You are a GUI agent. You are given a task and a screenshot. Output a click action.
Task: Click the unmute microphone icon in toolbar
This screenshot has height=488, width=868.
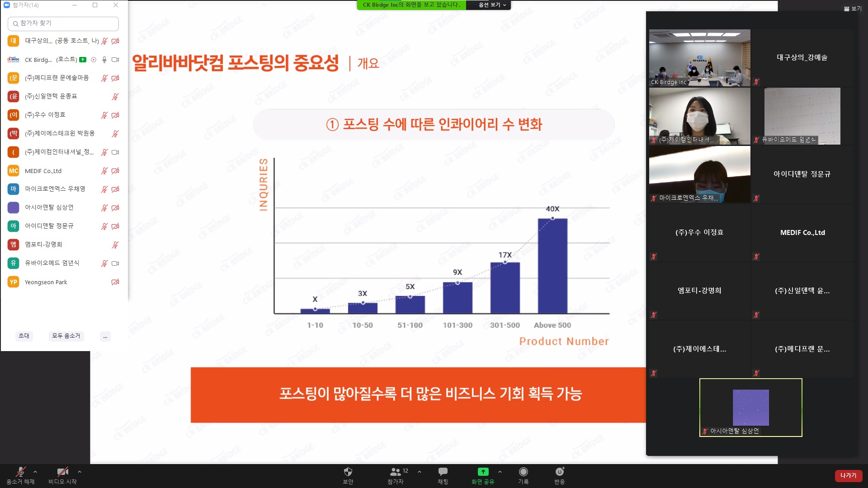20,472
